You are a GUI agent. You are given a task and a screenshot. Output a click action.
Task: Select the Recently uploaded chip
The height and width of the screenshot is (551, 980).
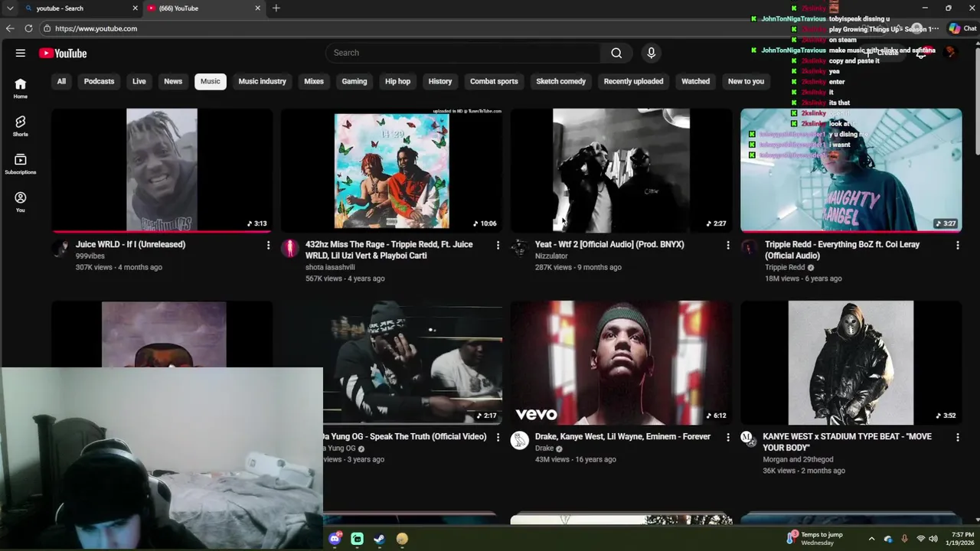pyautogui.click(x=633, y=81)
